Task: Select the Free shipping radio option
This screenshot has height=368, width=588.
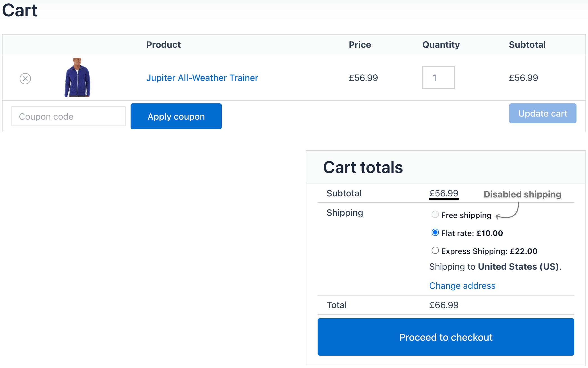Action: coord(435,215)
